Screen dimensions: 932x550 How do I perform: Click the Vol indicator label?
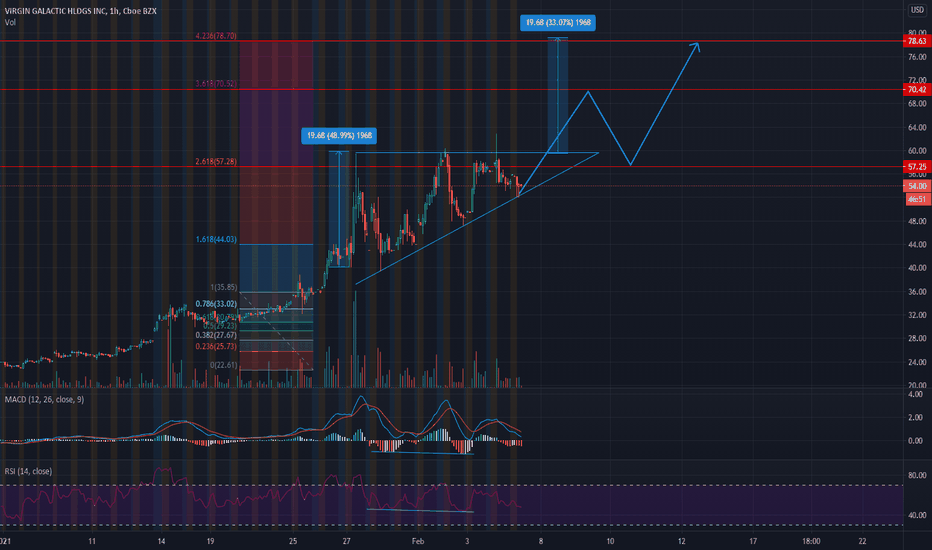pos(10,23)
